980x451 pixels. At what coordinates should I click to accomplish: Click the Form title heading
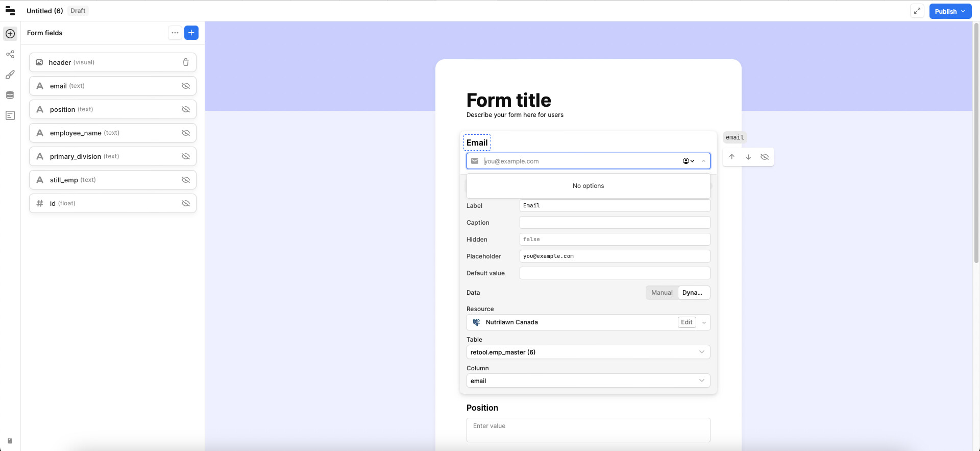click(x=509, y=100)
